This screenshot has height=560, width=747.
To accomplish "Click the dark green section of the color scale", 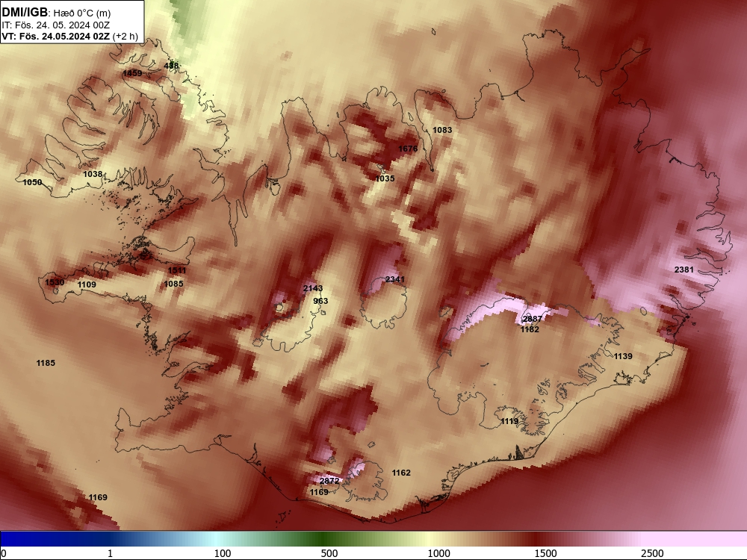I will [x=324, y=539].
